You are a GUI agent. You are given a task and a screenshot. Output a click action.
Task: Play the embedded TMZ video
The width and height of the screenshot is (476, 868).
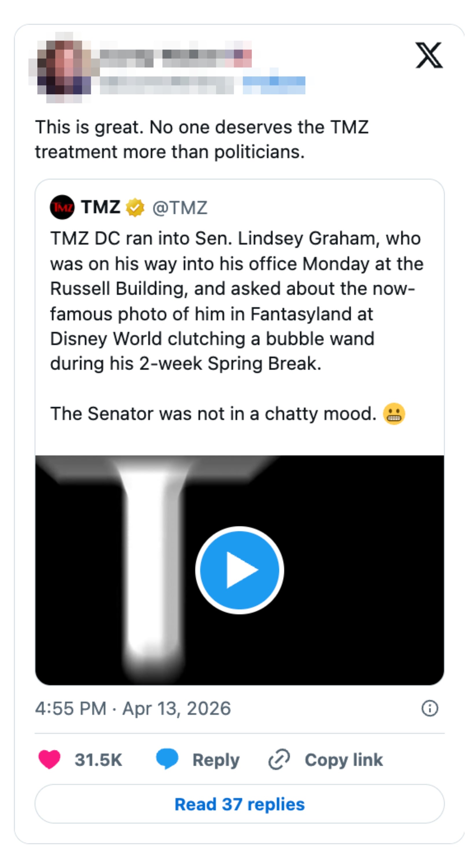click(x=239, y=570)
